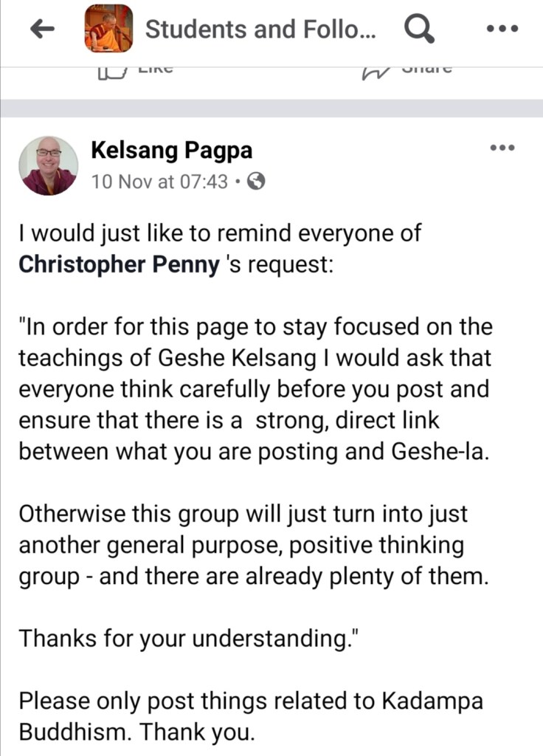This screenshot has width=543, height=756.
Task: Open Kelsang Pagpa's profile via name
Action: [x=171, y=150]
